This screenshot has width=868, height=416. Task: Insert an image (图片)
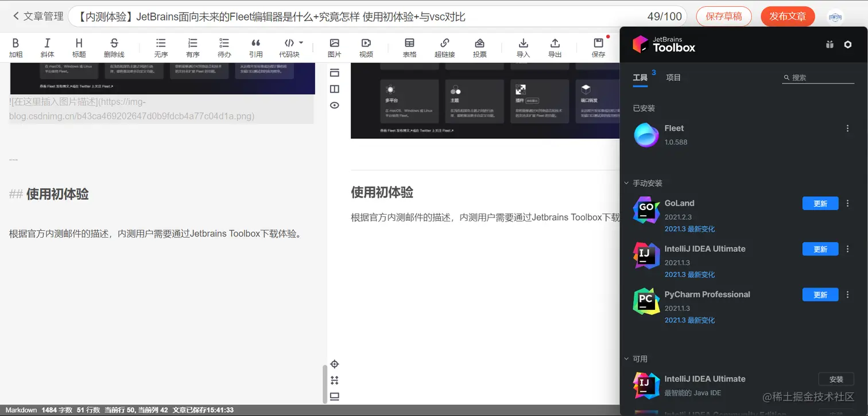(x=334, y=48)
